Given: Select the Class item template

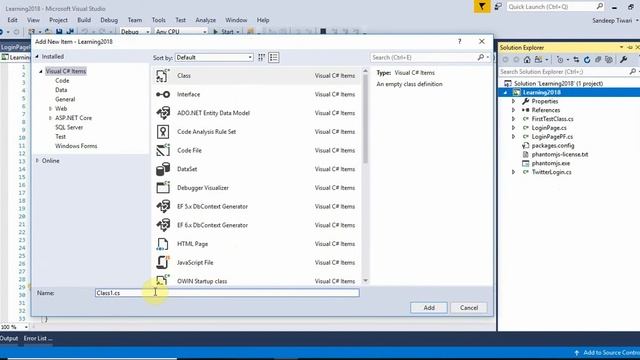Looking at the screenshot, I should click(x=256, y=76).
